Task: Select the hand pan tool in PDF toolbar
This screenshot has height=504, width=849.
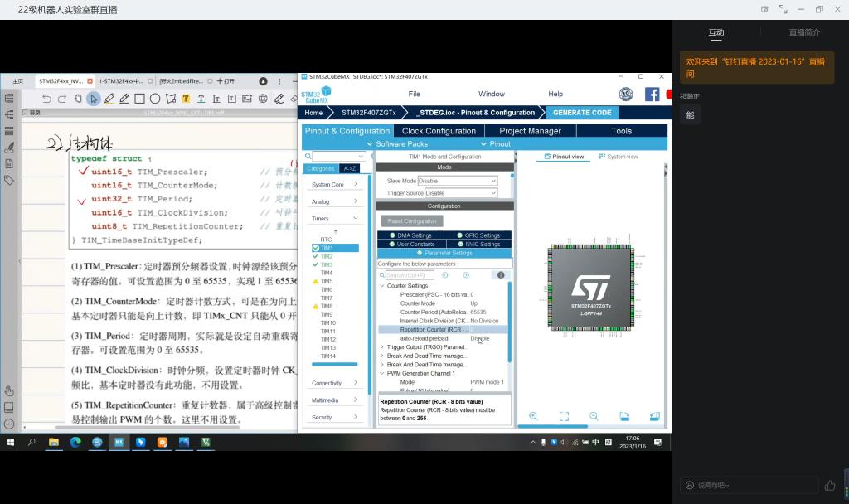Action: (79, 99)
